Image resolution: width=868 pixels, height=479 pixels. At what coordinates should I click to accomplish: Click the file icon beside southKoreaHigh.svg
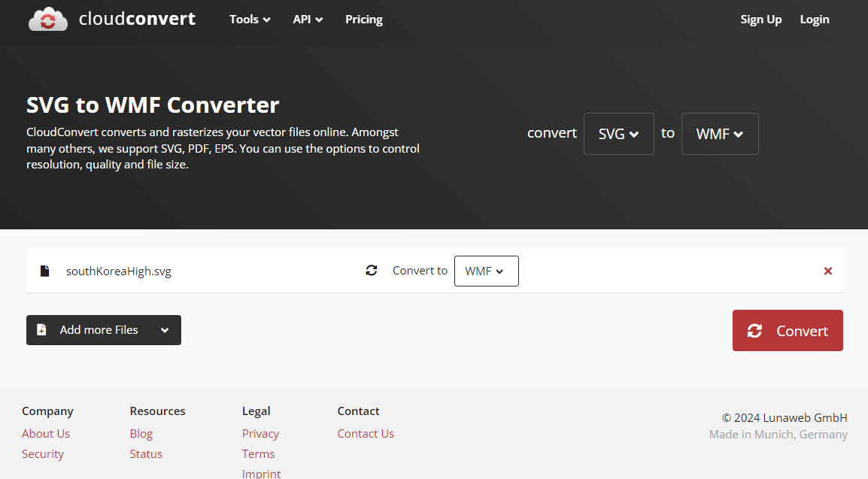click(45, 271)
